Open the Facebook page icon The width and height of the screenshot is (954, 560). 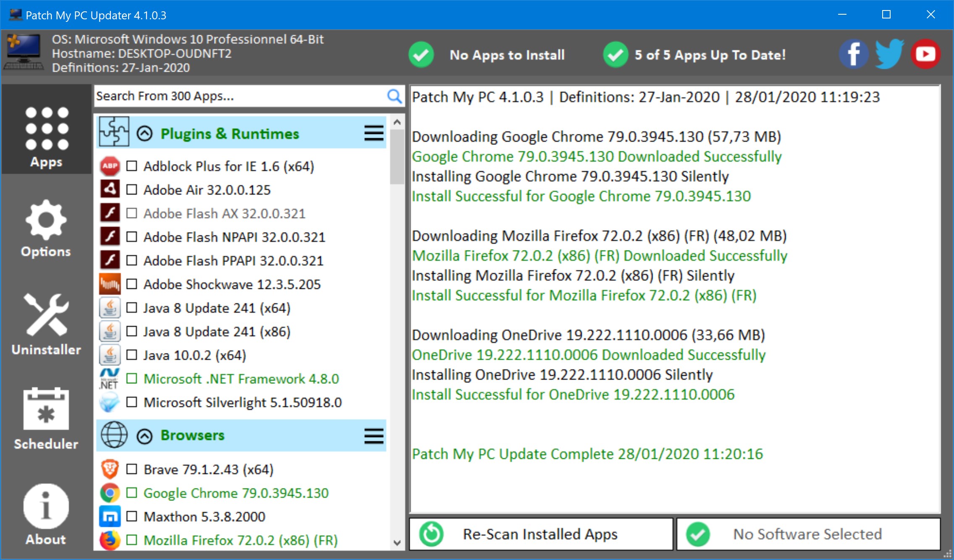pyautogui.click(x=854, y=54)
